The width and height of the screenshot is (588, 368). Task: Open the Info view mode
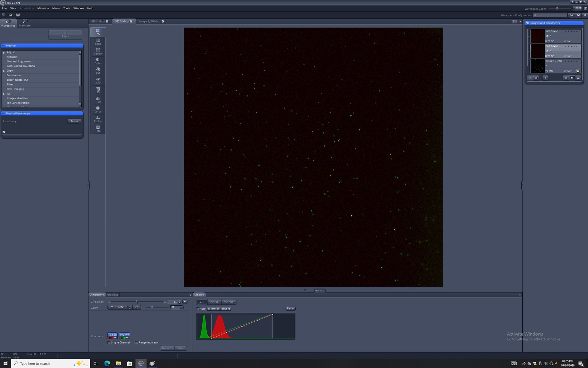pyautogui.click(x=98, y=128)
